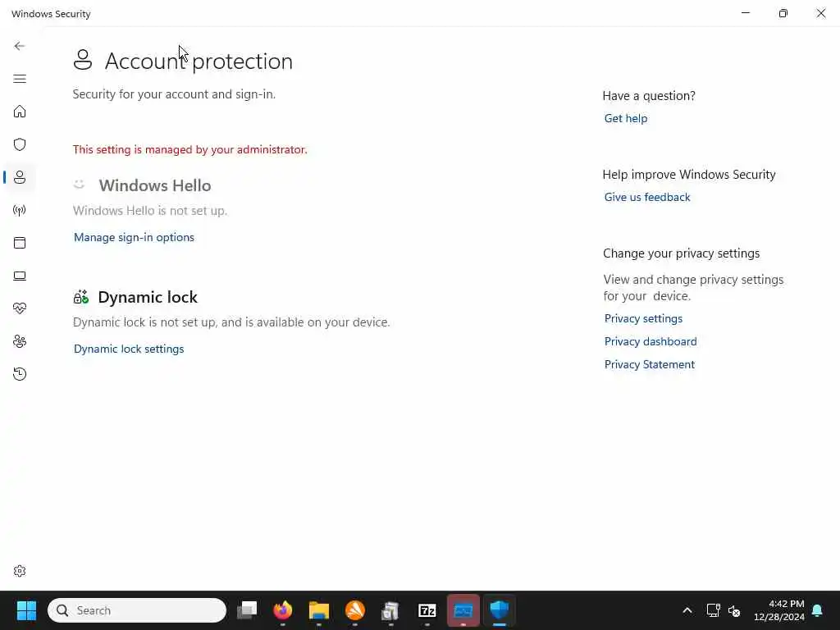Open Virus & threat protection shield icon
840x630 pixels.
tap(20, 144)
